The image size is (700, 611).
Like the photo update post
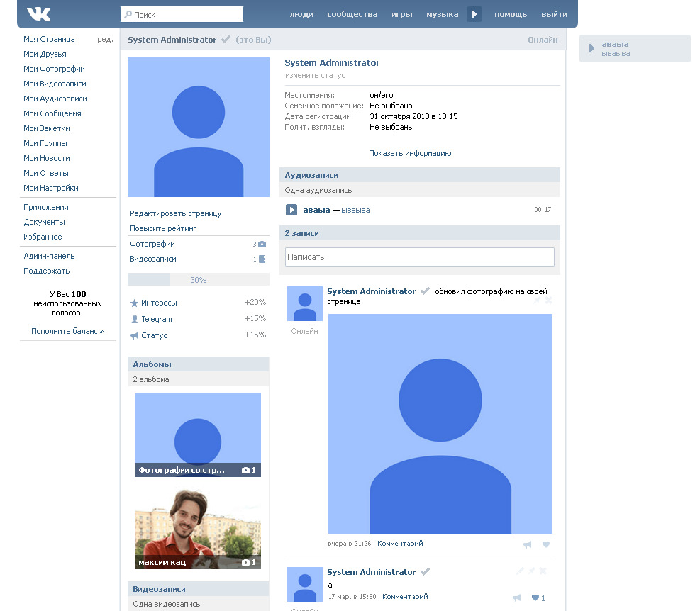click(x=546, y=544)
